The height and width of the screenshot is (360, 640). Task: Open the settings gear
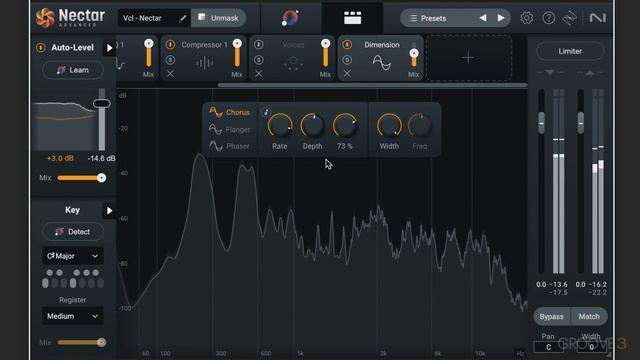527,18
